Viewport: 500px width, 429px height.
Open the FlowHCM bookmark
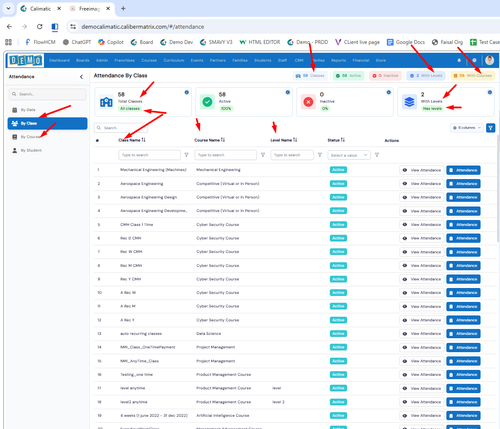40,42
